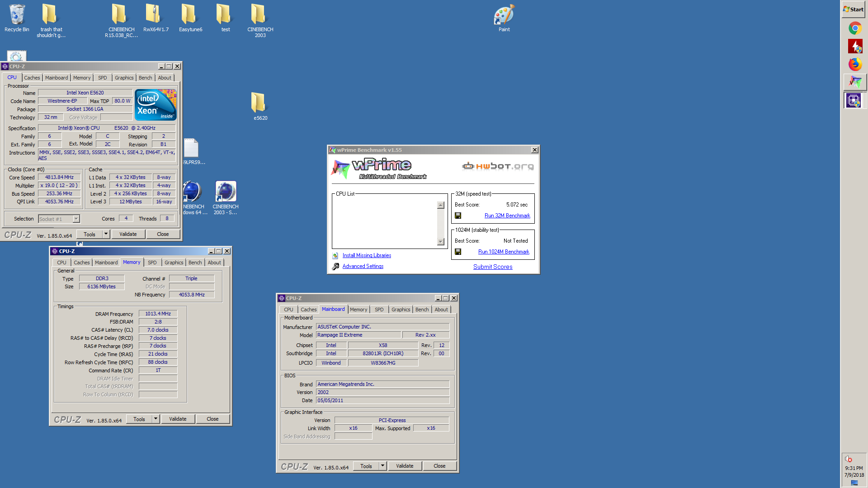Click the Advanced Settings wrench icon
Screen dimensions: 868x488
(335, 267)
